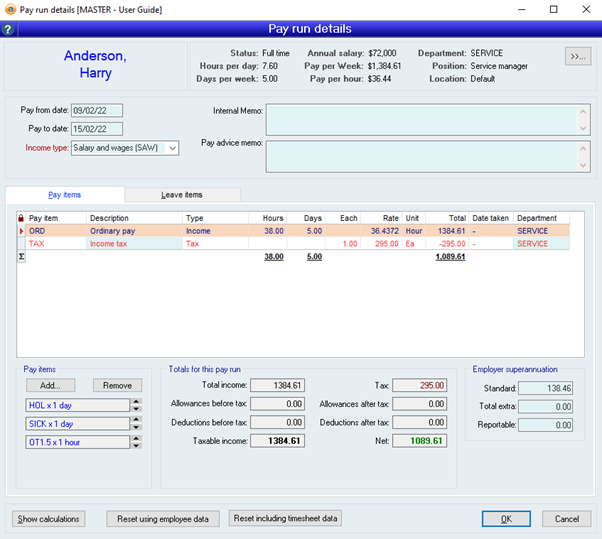Open the Income type dropdown
Image resolution: width=602 pixels, height=539 pixels.
coord(173,148)
